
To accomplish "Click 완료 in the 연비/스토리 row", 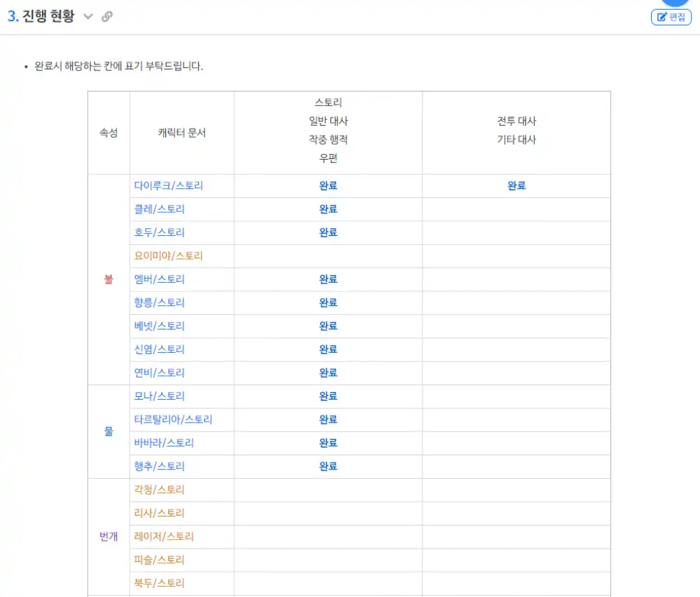I will [x=328, y=373].
